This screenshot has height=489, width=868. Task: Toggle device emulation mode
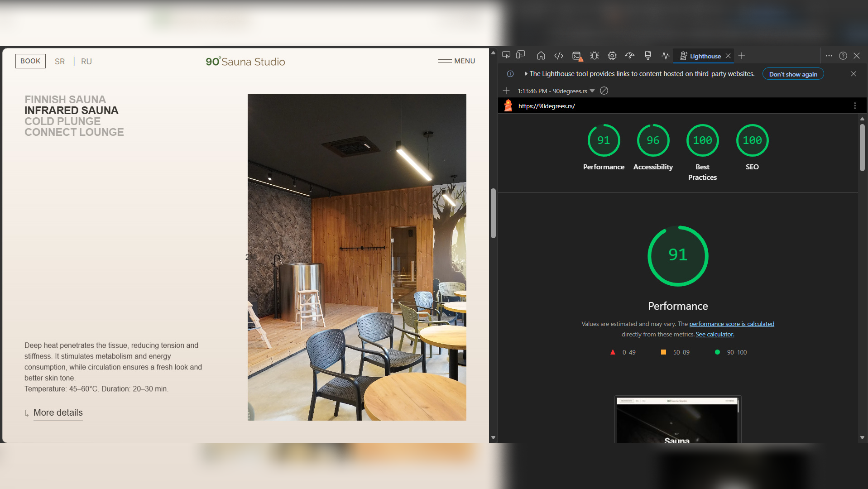[x=521, y=55]
